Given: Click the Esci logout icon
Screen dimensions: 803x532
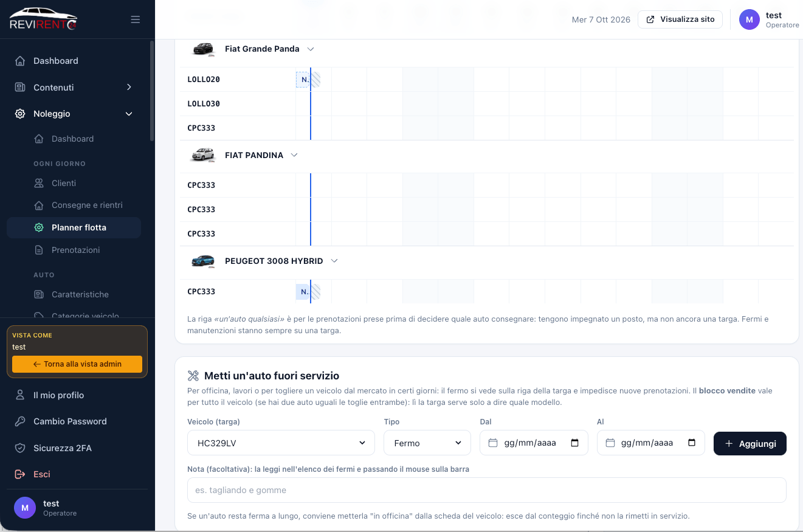Looking at the screenshot, I should (x=20, y=474).
